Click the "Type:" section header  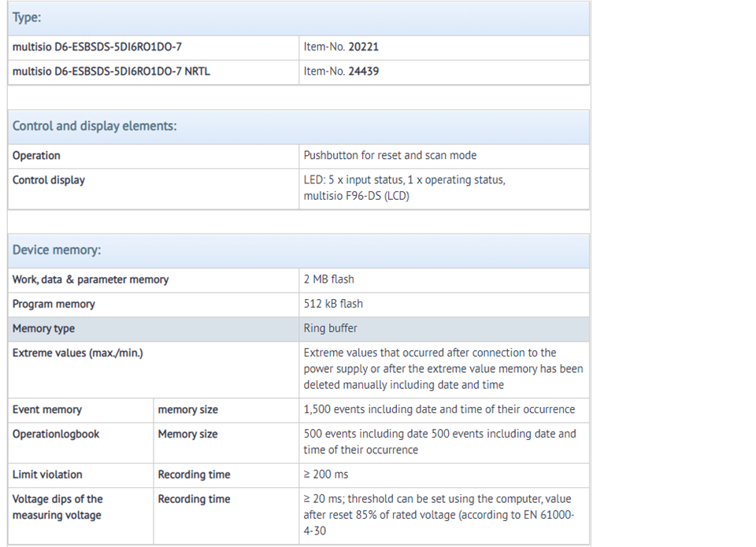pos(298,18)
